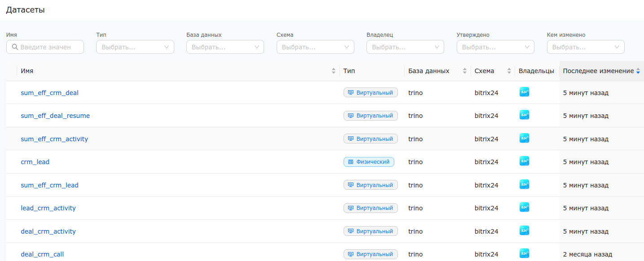
Task: Open the Владелец filter dropdown
Action: pyautogui.click(x=405, y=47)
